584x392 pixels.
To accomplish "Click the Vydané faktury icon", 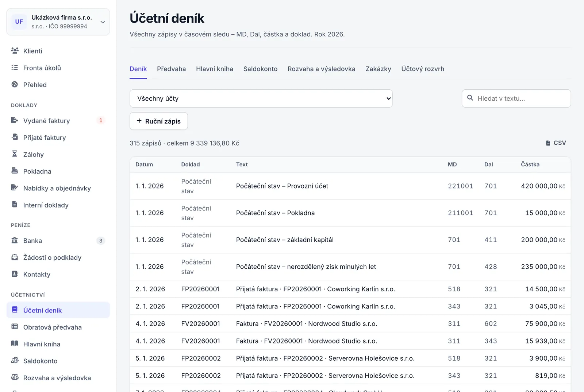I will click(15, 120).
